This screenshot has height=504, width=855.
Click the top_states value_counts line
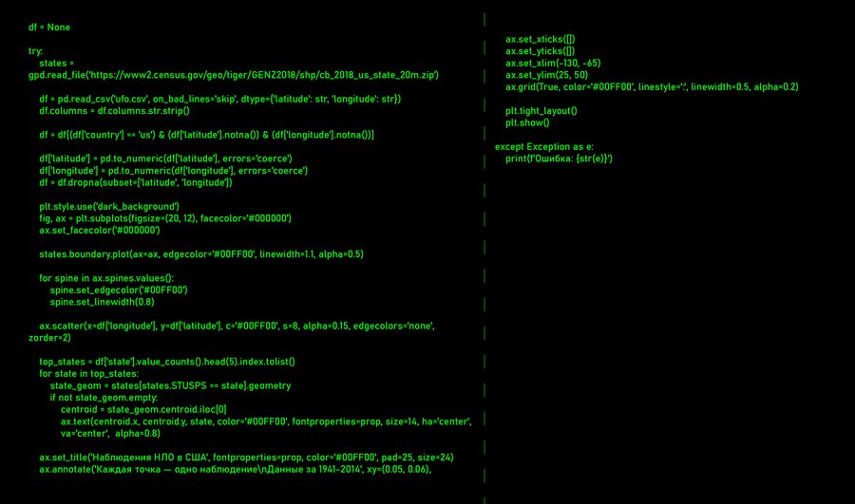[x=167, y=362]
